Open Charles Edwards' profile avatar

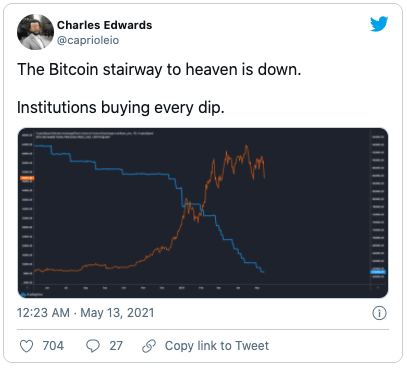35,32
